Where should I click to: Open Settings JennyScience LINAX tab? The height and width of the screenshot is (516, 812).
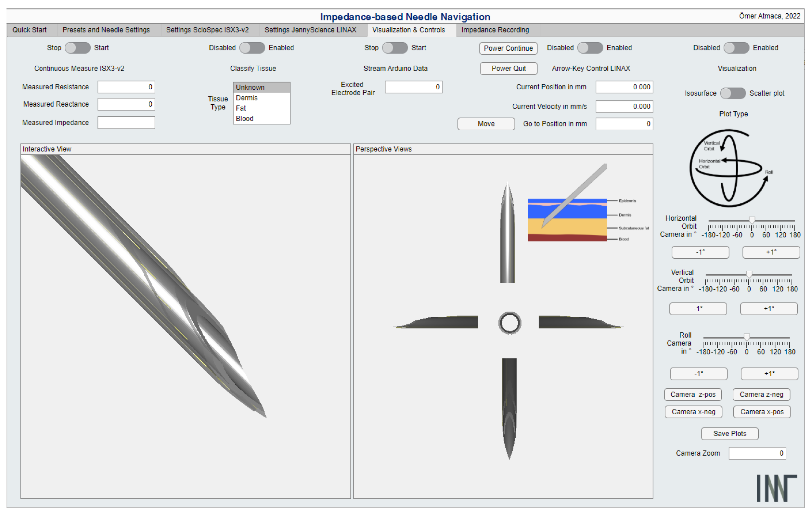[x=311, y=30]
